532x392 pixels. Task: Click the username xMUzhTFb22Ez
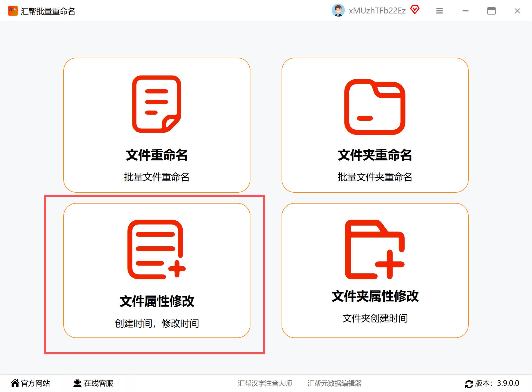point(377,11)
